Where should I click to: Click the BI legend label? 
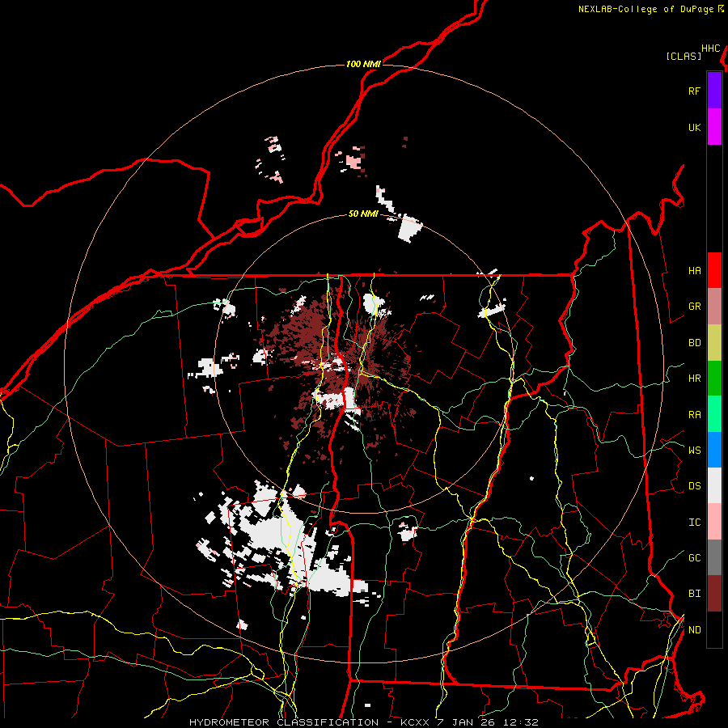click(x=694, y=594)
